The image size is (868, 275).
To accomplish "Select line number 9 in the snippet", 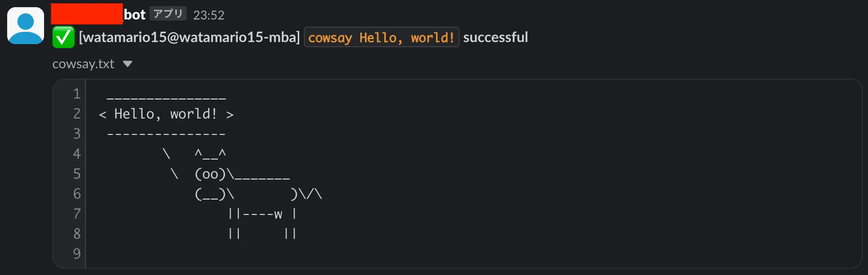I will tap(77, 254).
